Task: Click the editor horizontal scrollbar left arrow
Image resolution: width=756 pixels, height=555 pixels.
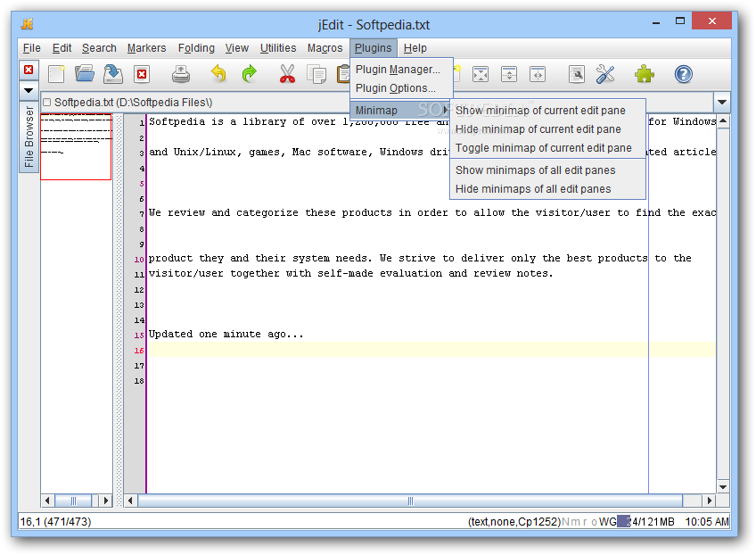Action: coord(130,501)
